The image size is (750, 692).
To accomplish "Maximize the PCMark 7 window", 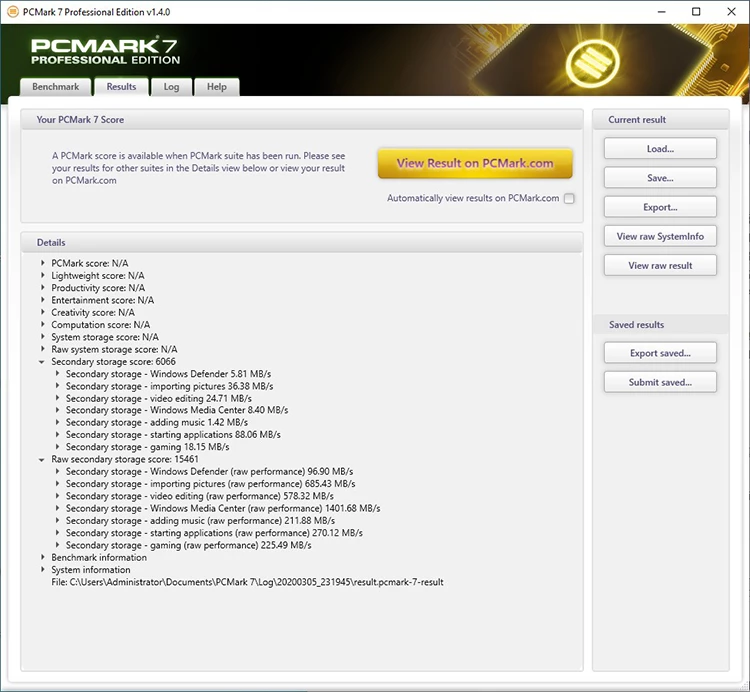I will pyautogui.click(x=696, y=12).
